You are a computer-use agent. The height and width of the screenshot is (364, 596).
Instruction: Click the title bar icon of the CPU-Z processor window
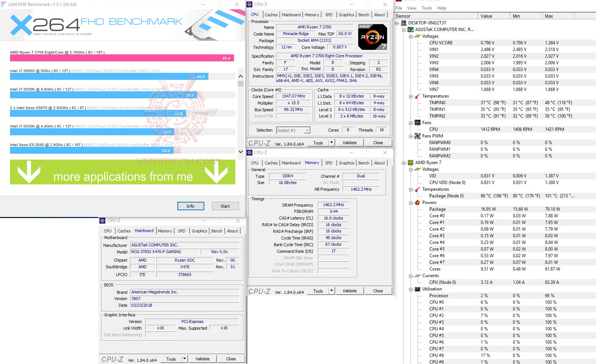click(x=250, y=4)
